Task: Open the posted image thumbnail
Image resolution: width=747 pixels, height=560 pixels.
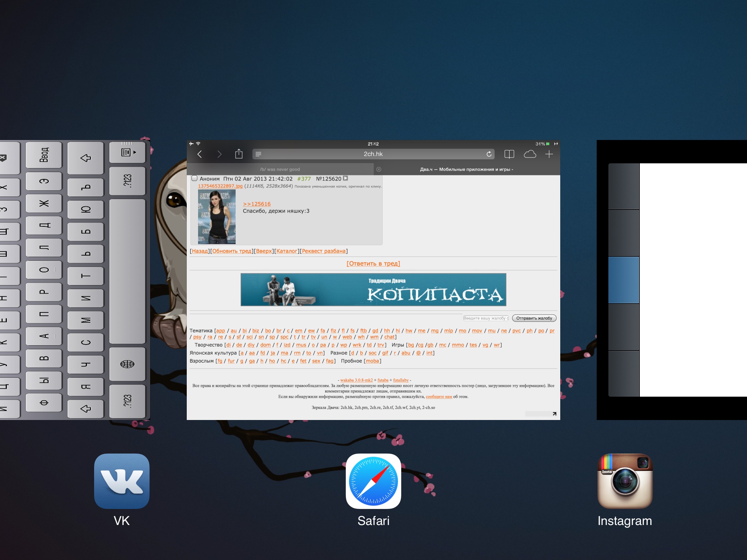Action: coord(217,217)
